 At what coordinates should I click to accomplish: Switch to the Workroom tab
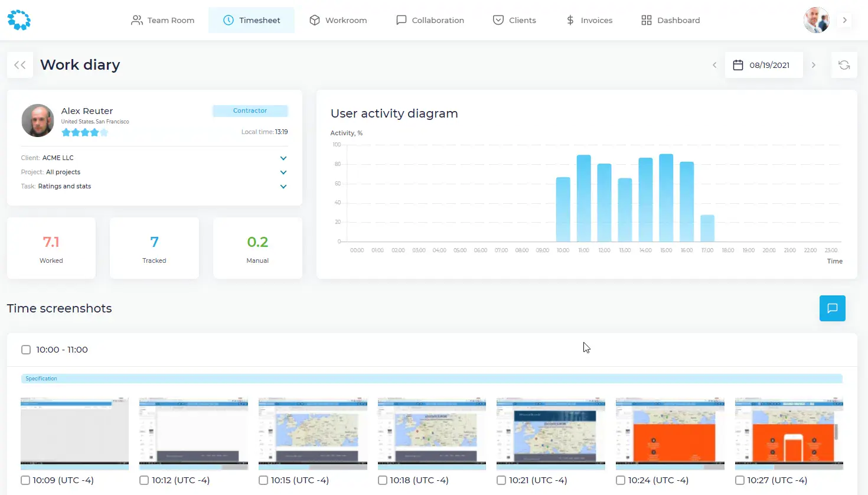click(x=338, y=20)
